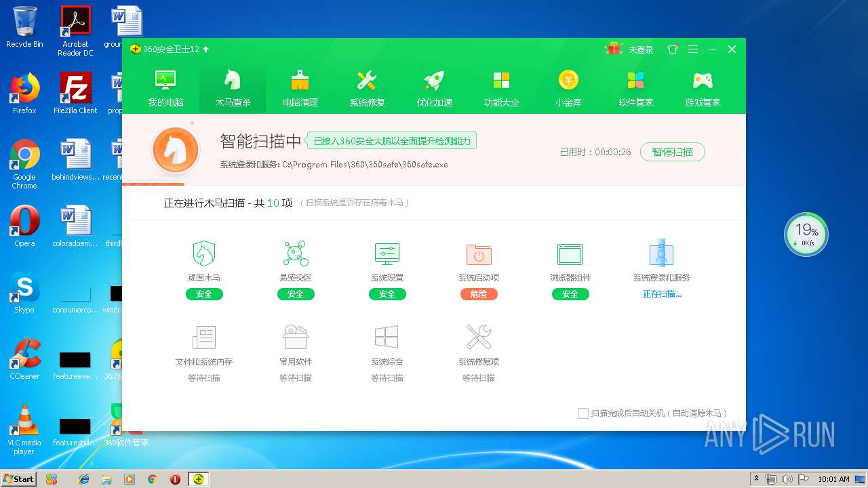
Task: Select the 顽固木马 scan item icon
Action: (204, 253)
